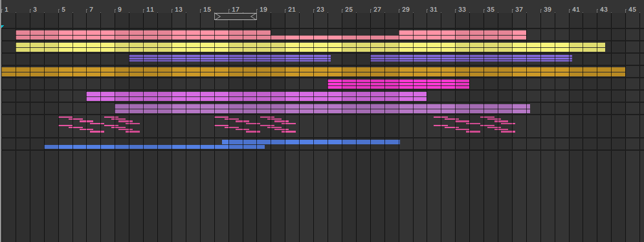Select the gold clip spanning the whole arrangement
The width and height of the screenshot is (644, 242).
pos(313,72)
